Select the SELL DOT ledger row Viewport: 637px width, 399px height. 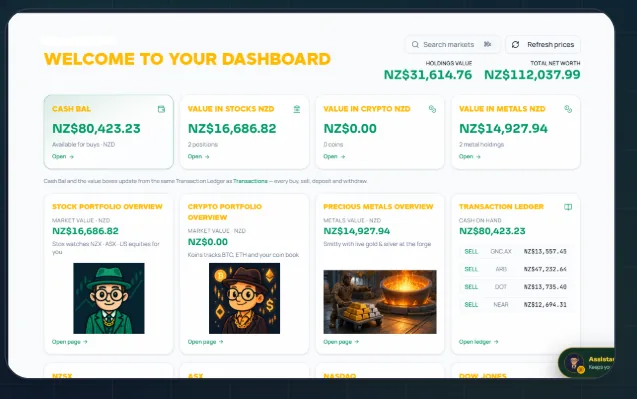(516, 287)
